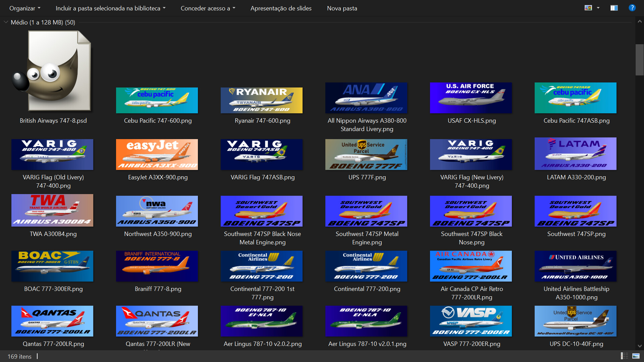Select Southwest 747SP Metal Engine.png thumbnail

pyautogui.click(x=366, y=211)
